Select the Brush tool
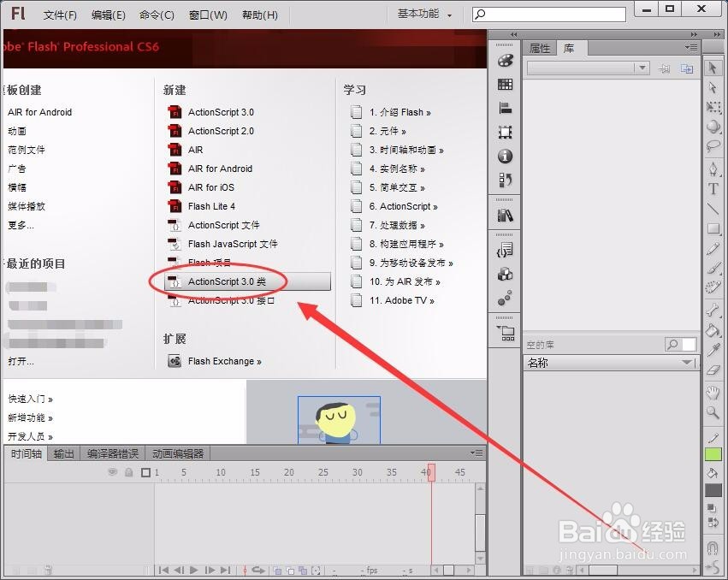Screen dimensions: 728x580 [x=713, y=269]
